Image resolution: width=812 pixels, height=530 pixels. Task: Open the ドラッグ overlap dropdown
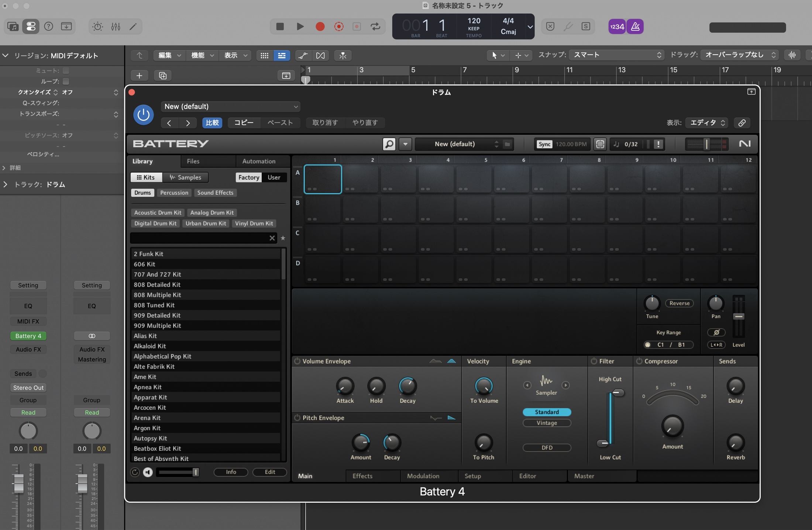point(740,55)
